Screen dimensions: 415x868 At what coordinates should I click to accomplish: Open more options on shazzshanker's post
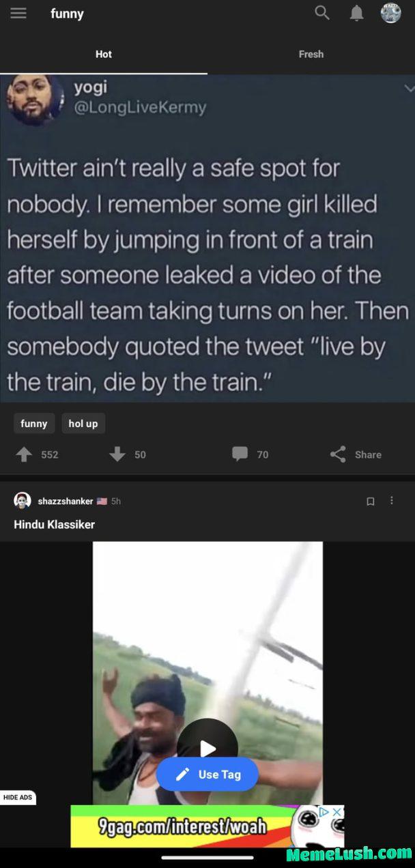tap(392, 501)
